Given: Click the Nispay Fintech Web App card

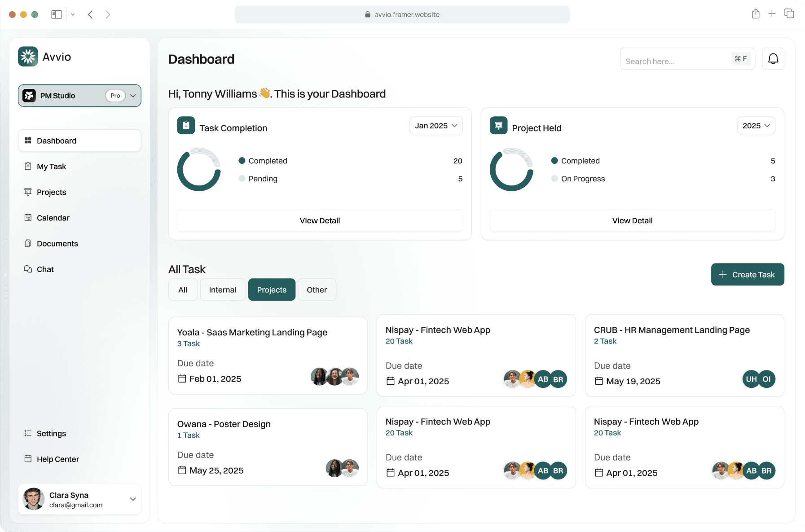Looking at the screenshot, I should click(x=476, y=356).
